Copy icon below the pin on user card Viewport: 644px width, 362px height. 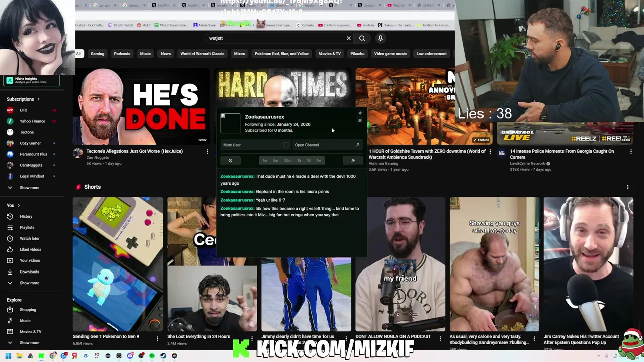360,121
